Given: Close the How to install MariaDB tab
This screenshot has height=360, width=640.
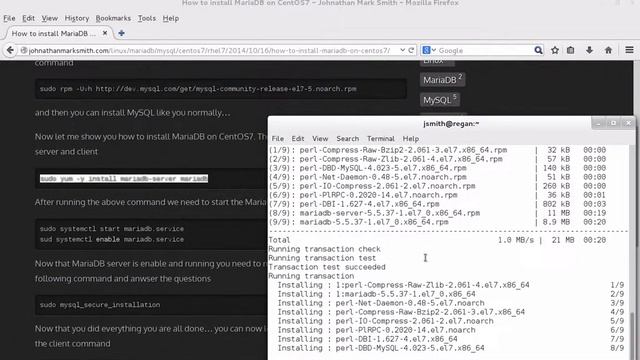Looking at the screenshot, I should (105, 33).
